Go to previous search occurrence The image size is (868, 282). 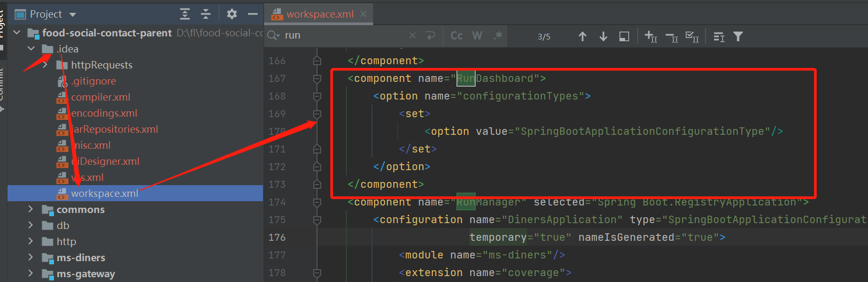point(583,36)
